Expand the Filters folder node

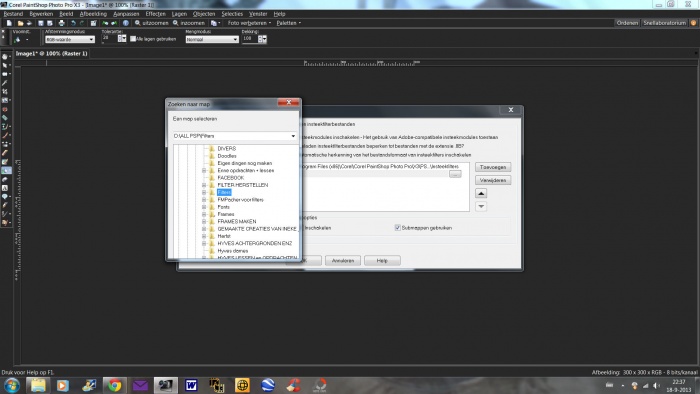tap(204, 192)
